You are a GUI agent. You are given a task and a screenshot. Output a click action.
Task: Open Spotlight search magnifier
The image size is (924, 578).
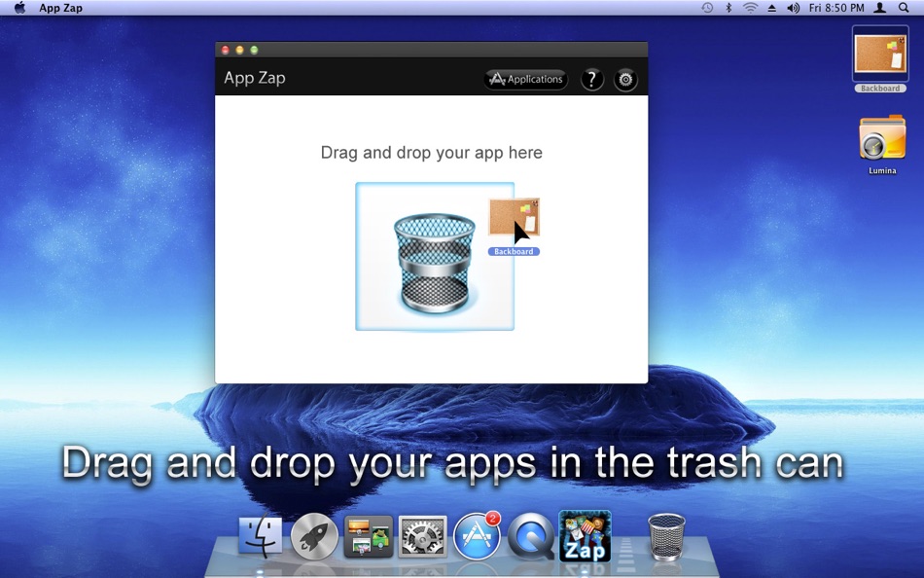click(904, 8)
